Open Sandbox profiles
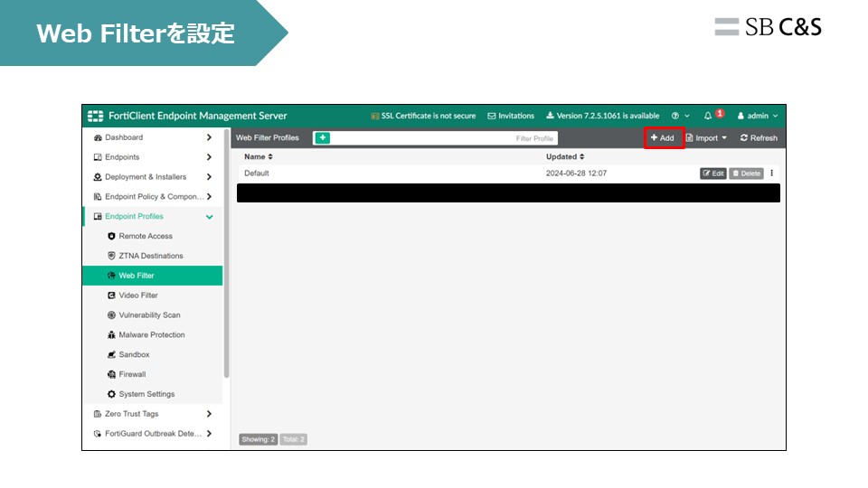The width and height of the screenshot is (868, 488). pos(134,354)
